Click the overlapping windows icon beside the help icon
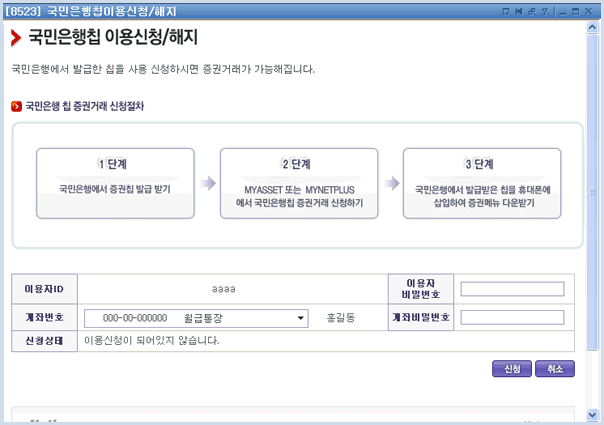The image size is (604, 425). click(532, 12)
